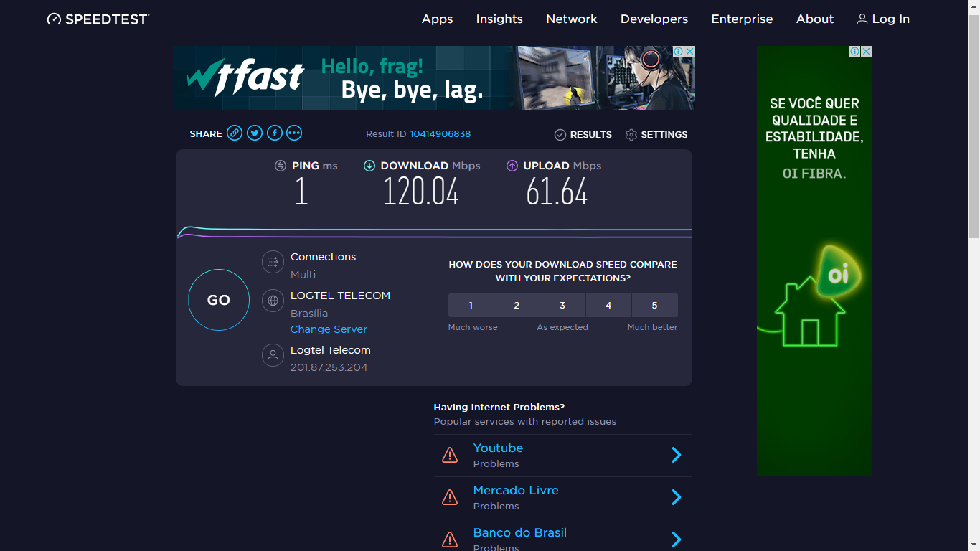Open Banco do Brasil problems link

[x=520, y=532]
